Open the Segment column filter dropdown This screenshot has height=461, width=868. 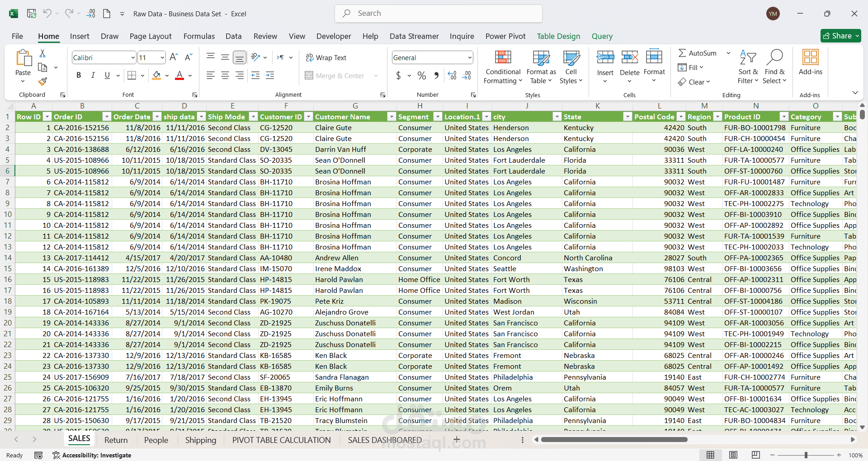[x=437, y=117]
